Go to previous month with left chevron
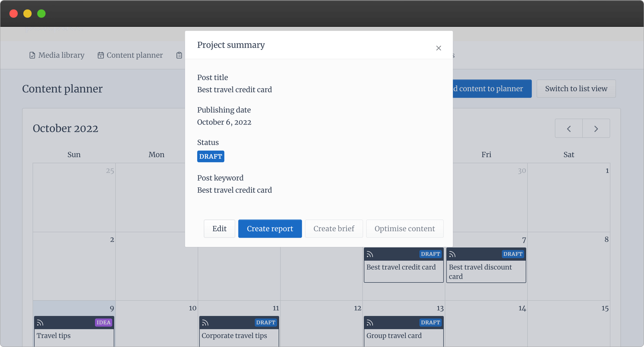 click(569, 129)
